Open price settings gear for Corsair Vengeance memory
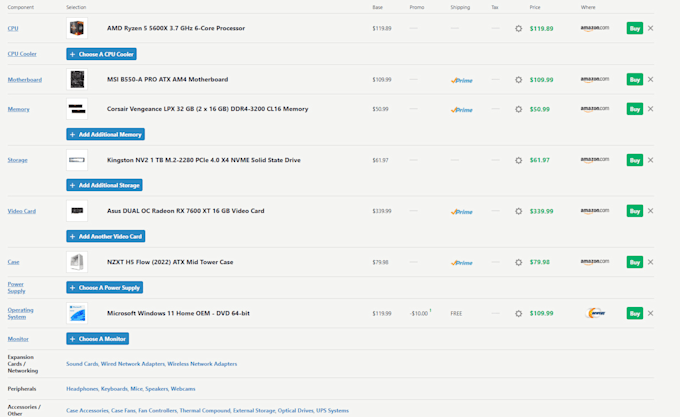Screen dimensions: 680x417 pos(518,109)
